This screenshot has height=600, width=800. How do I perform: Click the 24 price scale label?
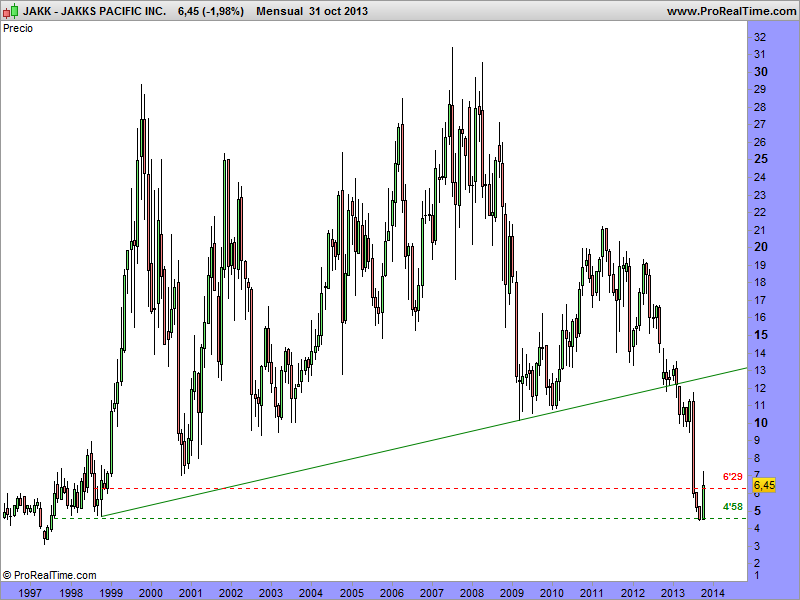(x=760, y=177)
